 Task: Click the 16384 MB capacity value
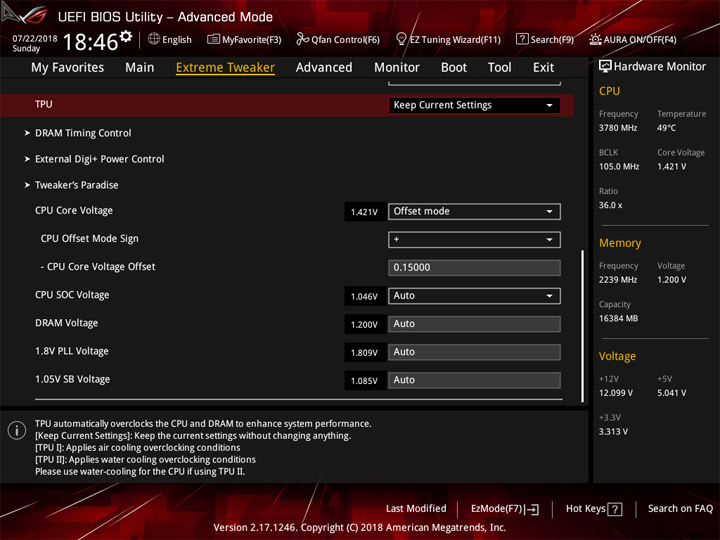[x=619, y=319]
